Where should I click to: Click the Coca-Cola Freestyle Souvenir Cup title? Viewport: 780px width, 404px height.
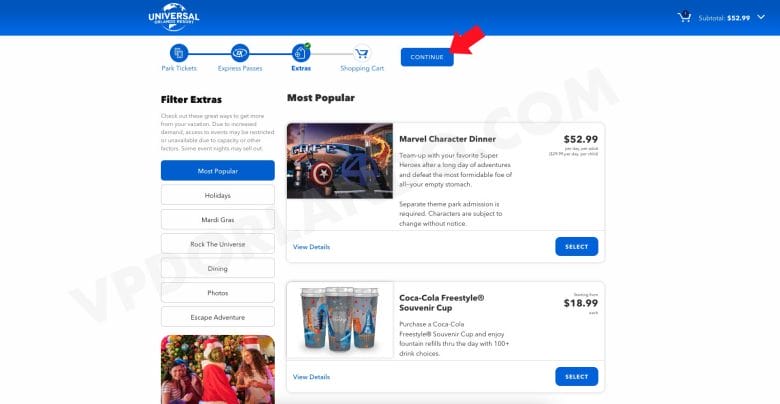tap(442, 303)
